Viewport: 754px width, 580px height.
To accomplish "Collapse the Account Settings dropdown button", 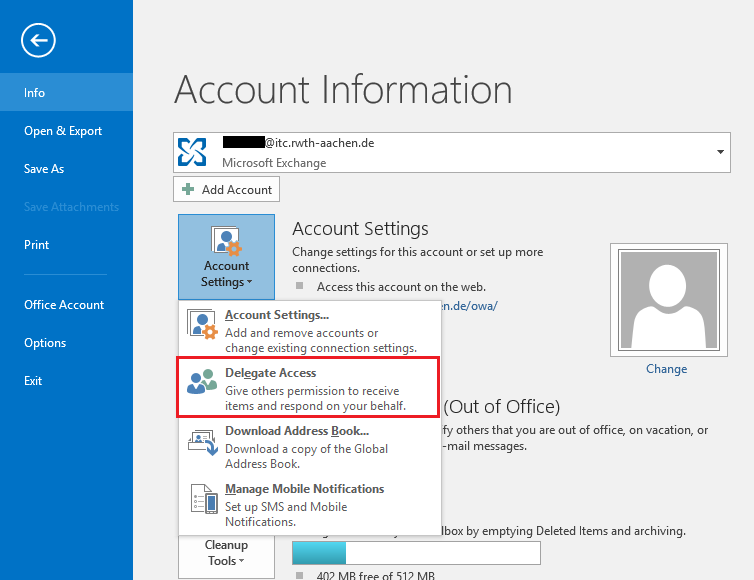I will (226, 256).
